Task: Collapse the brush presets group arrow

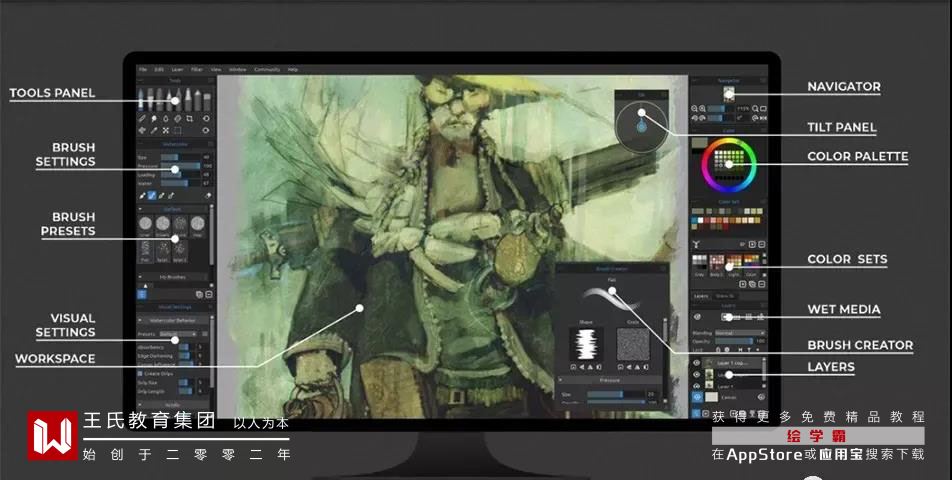Action: [141, 209]
